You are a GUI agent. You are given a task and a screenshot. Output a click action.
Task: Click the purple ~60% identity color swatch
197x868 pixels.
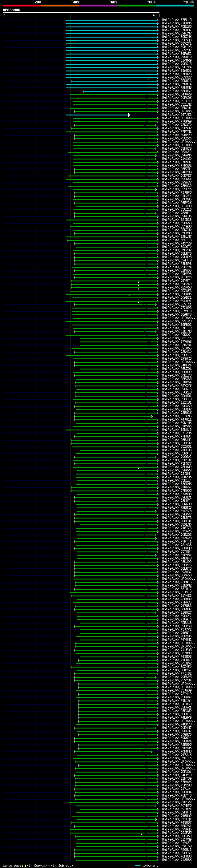(x=99, y=6)
